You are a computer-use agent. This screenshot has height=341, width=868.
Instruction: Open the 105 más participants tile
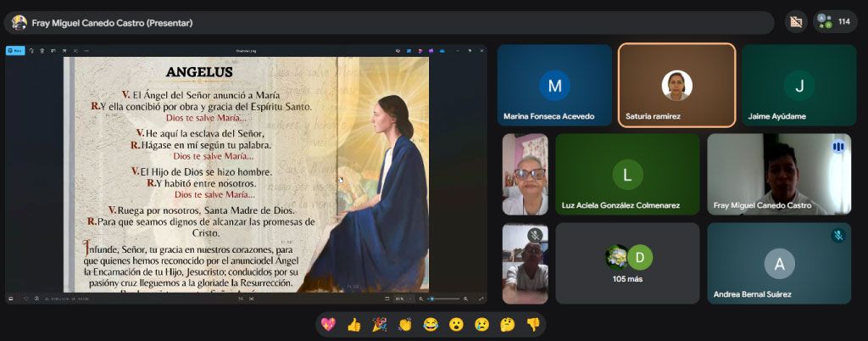pos(628,264)
